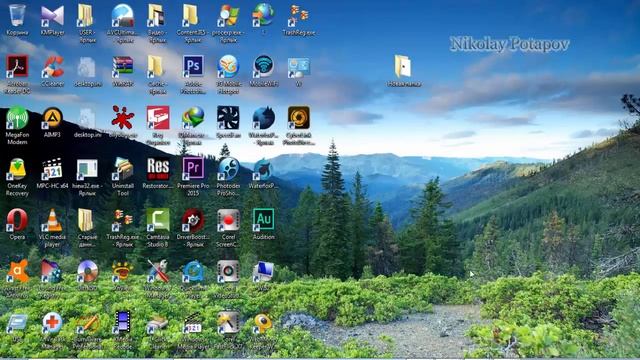
Task: Open Photodex ProShow shortcut
Action: pos(228,169)
